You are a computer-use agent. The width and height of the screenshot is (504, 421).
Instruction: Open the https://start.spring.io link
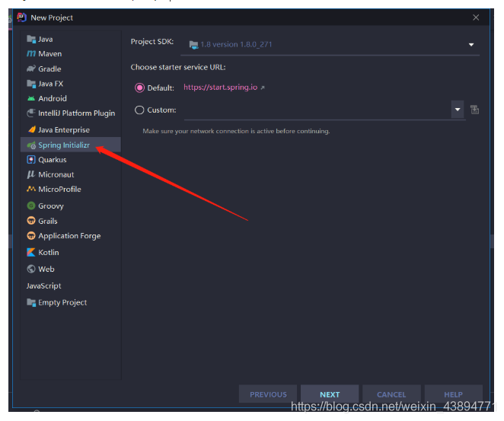click(x=220, y=88)
